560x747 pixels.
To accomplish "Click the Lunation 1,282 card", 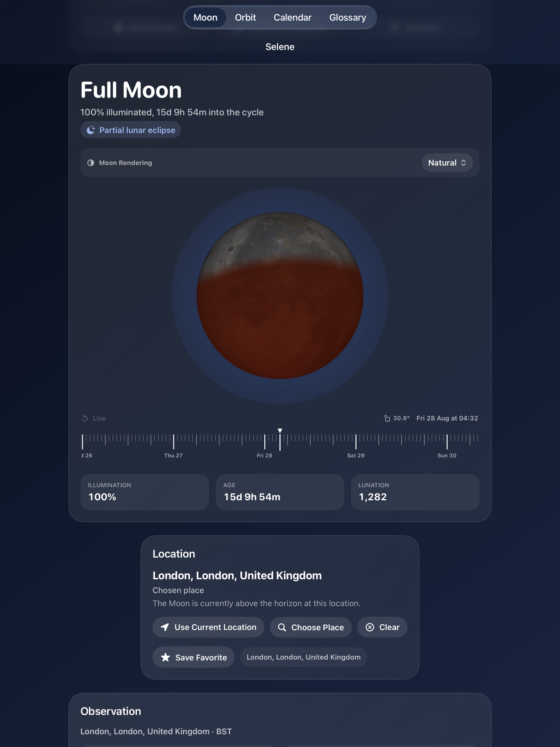I will coord(415,492).
